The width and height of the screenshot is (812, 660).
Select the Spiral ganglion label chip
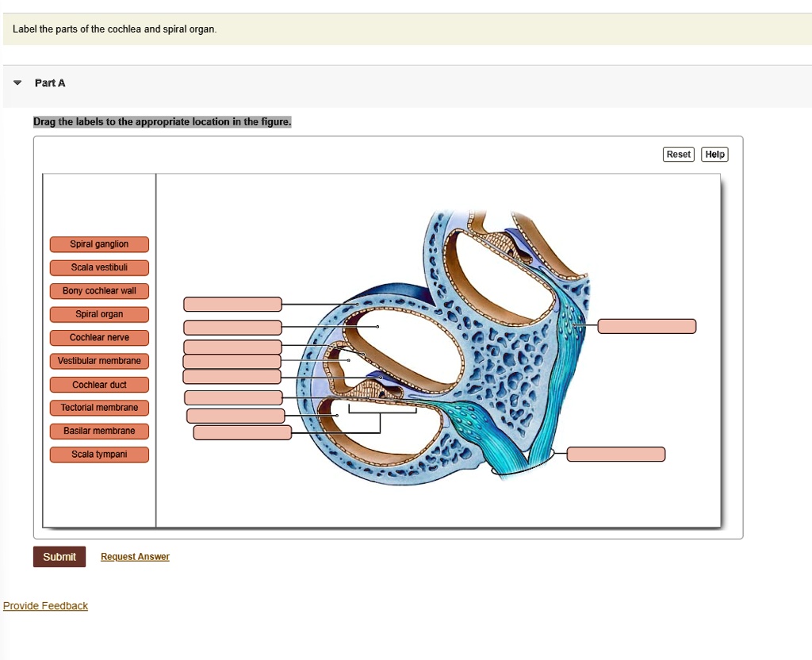pos(98,244)
